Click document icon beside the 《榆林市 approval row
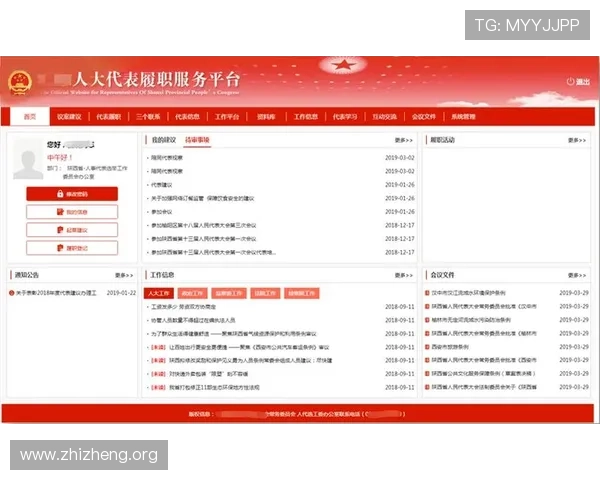 (x=427, y=333)
